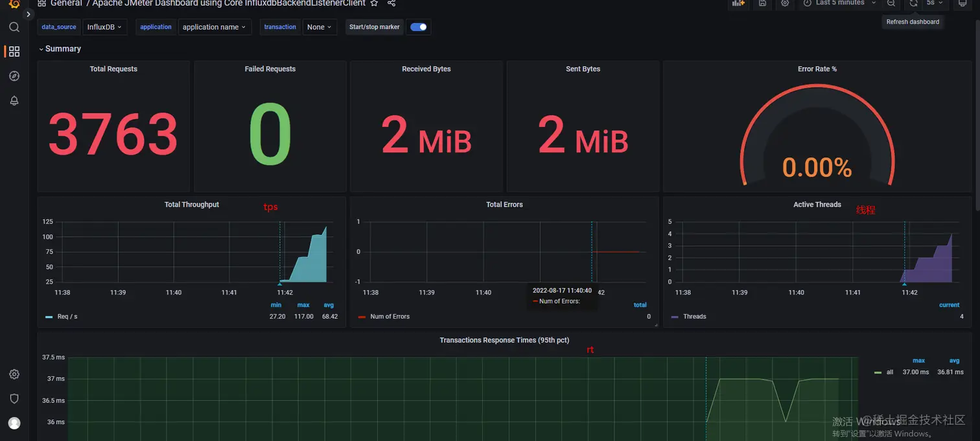Toggle 'all' series legend label
The width and height of the screenshot is (980, 441).
(891, 372)
